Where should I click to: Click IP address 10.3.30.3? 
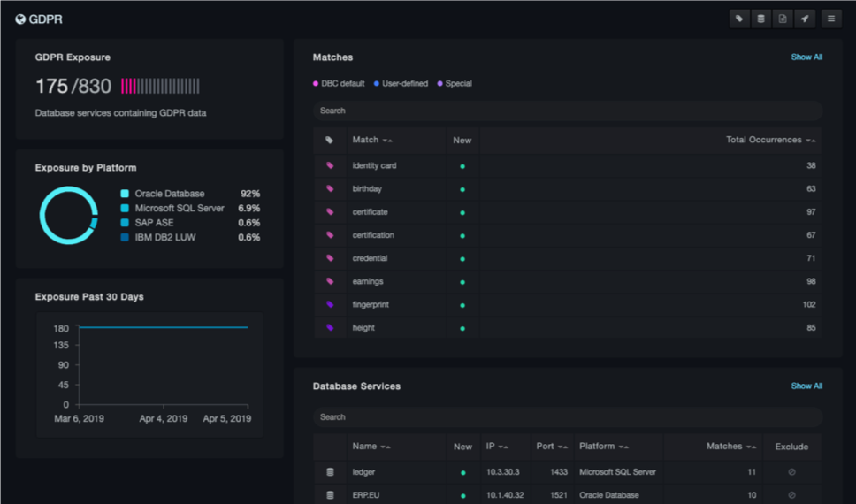(x=503, y=472)
